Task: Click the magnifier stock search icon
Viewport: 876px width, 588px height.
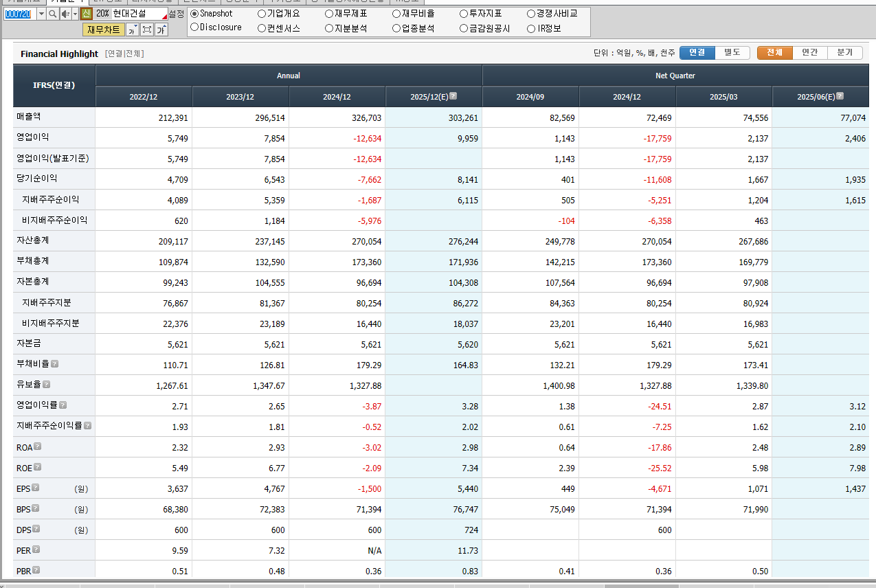Action: click(x=52, y=14)
